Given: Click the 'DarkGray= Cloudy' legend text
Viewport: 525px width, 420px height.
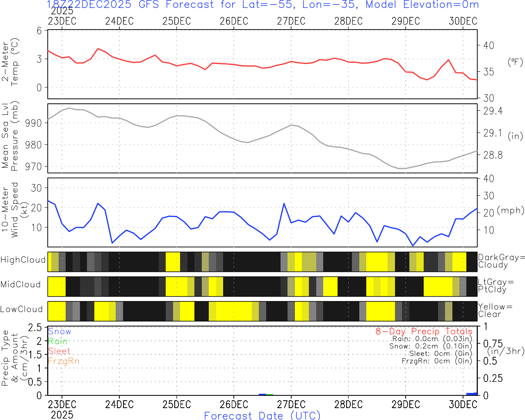Looking at the screenshot, I should click(501, 261).
